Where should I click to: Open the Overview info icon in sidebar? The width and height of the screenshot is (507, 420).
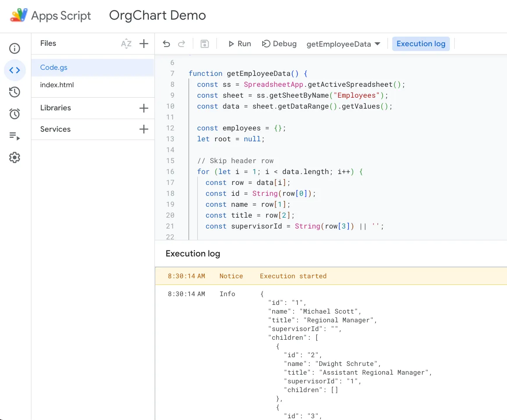(x=15, y=48)
